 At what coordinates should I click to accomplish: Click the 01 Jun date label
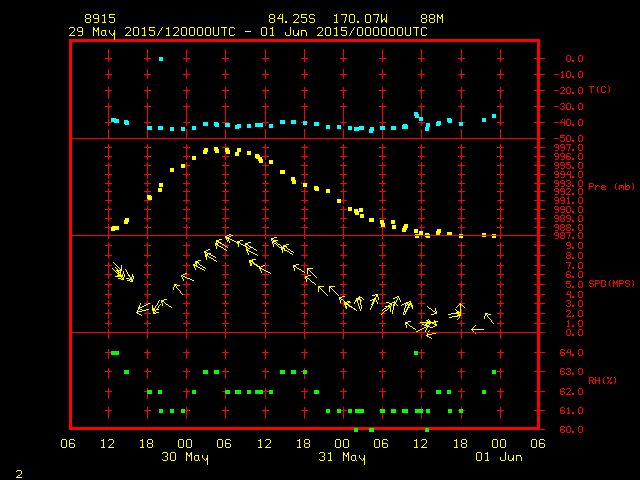pos(498,457)
